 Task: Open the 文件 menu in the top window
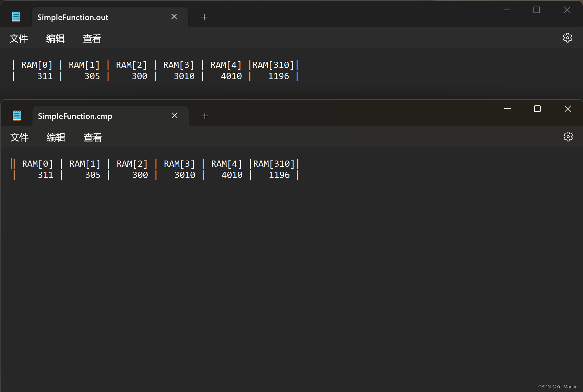point(19,38)
